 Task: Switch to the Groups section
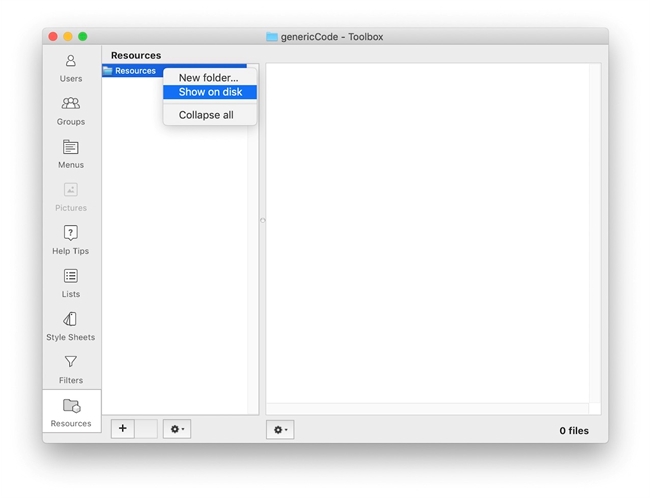coord(71,110)
